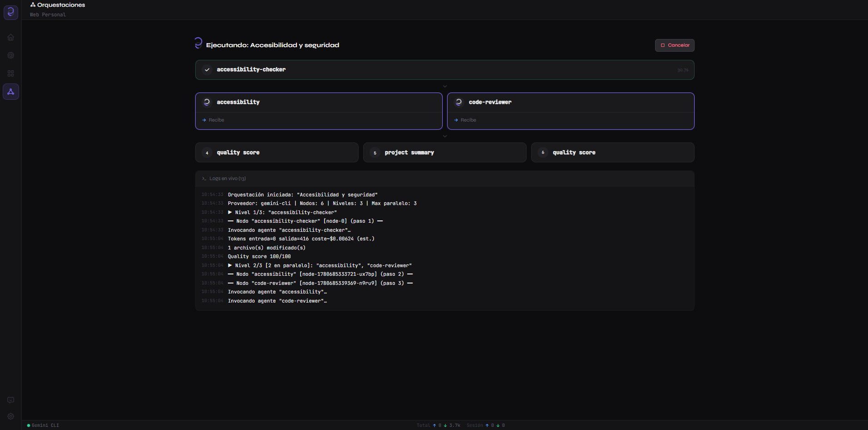
Task: Click the accessibility node spinner icon
Action: click(x=207, y=103)
